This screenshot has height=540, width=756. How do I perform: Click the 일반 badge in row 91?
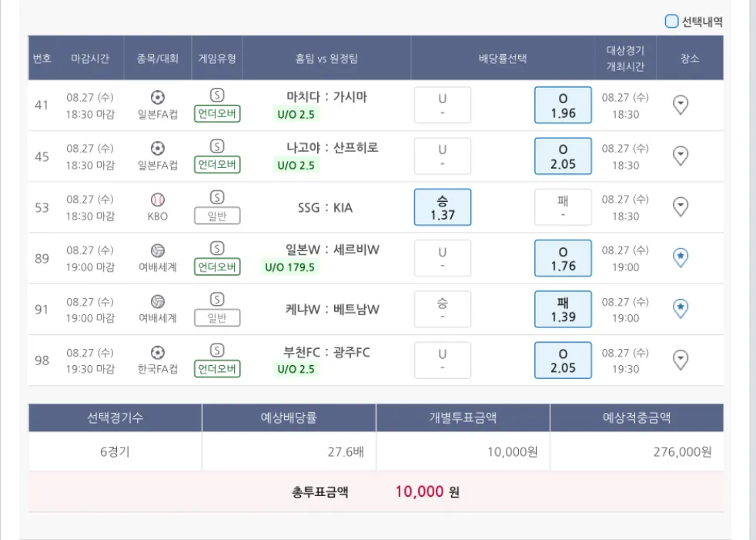(x=217, y=317)
